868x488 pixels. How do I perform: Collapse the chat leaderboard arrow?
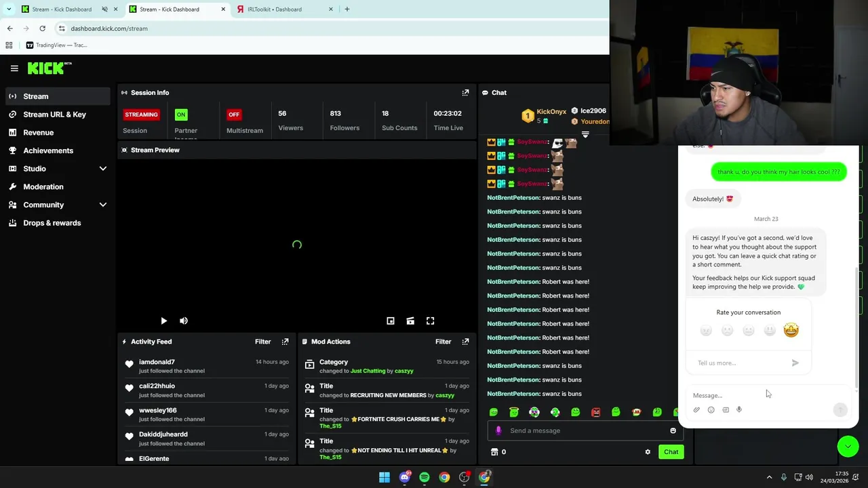[x=585, y=135]
